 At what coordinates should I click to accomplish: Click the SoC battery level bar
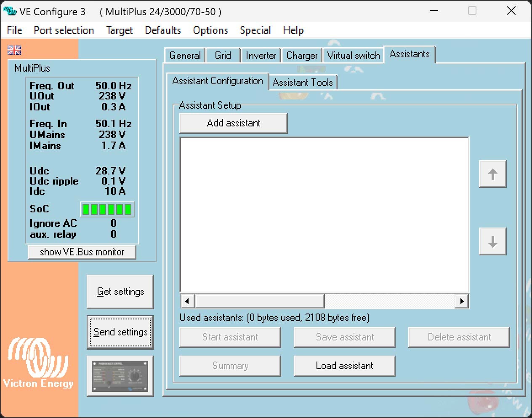pos(107,209)
